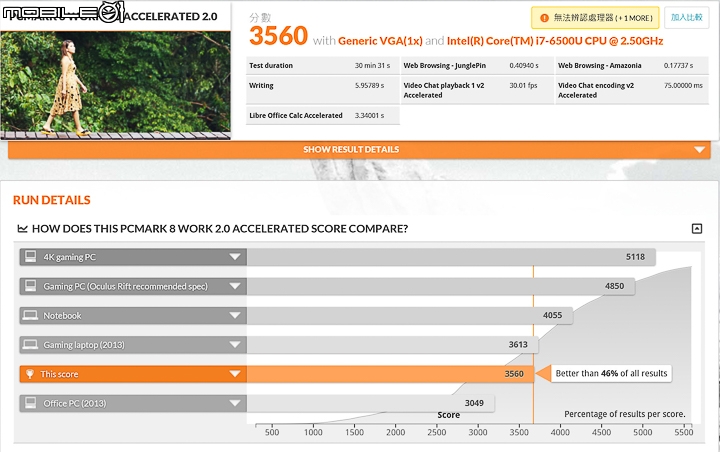Viewport: 720px width, 452px height.
Task: Expand the Notebook comparison row
Action: pos(235,316)
